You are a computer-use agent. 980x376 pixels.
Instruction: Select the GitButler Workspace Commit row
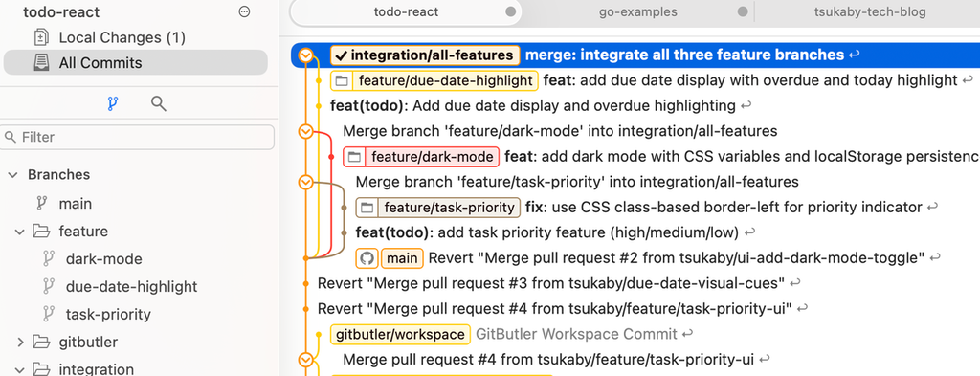[x=576, y=334]
